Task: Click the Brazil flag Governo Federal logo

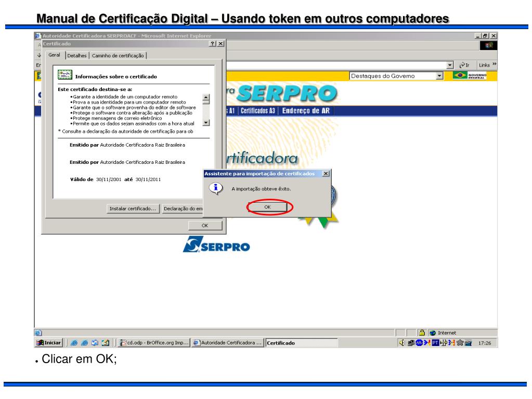Action: 470,75
